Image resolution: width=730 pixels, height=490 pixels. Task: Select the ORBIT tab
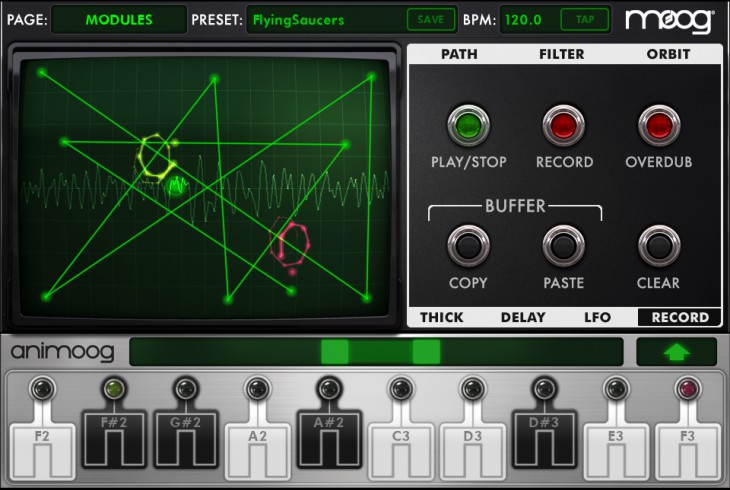(669, 54)
